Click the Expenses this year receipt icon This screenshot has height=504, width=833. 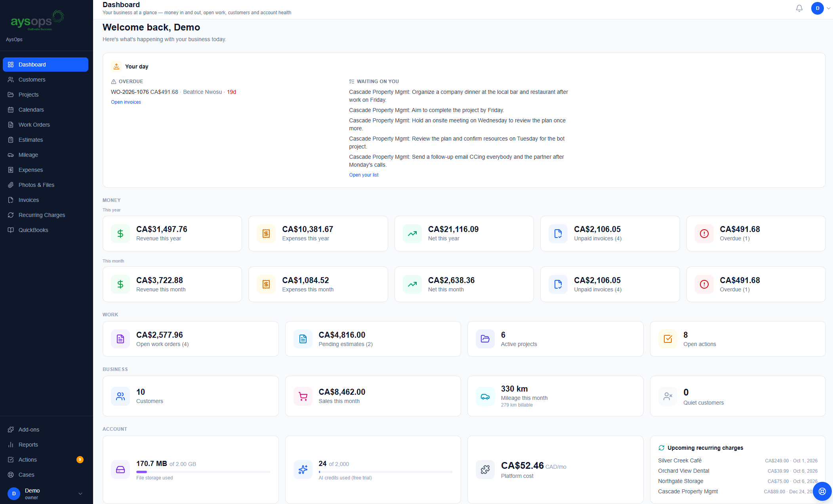pyautogui.click(x=266, y=234)
